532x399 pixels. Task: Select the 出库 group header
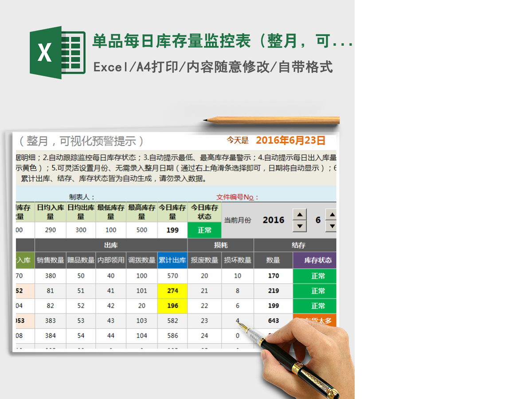coord(111,245)
